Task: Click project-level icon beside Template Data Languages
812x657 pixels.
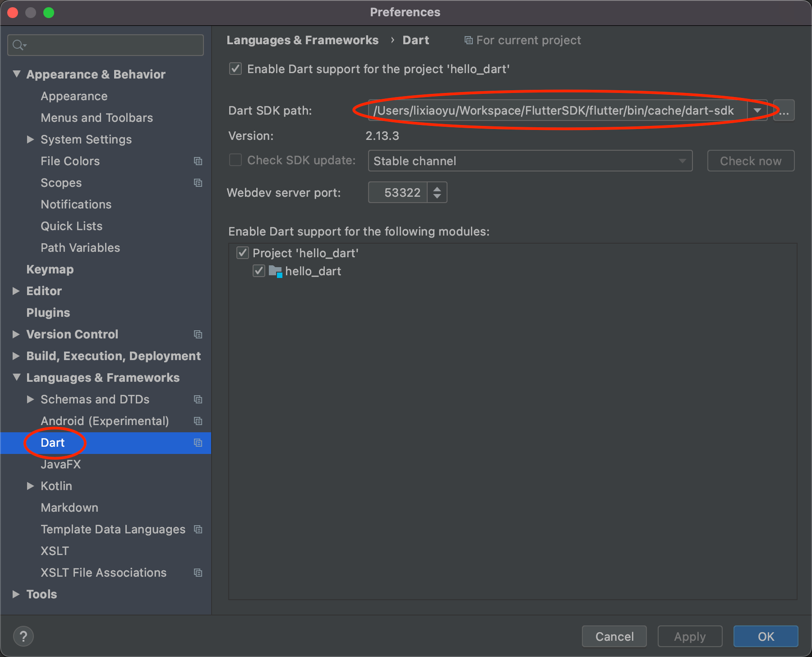Action: [198, 529]
